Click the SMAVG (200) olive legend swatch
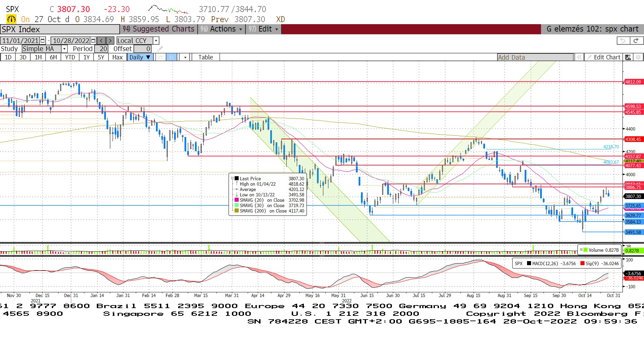Screen dimensions: 644x340 237,211
